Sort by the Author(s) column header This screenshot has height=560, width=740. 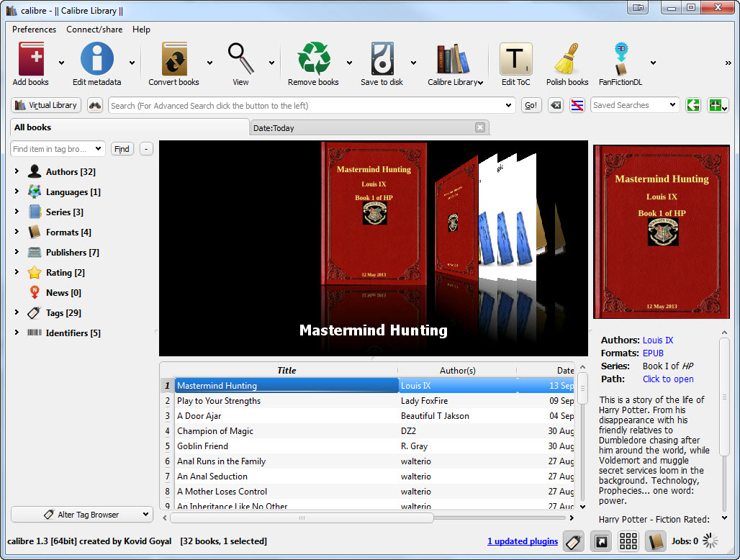coord(457,371)
